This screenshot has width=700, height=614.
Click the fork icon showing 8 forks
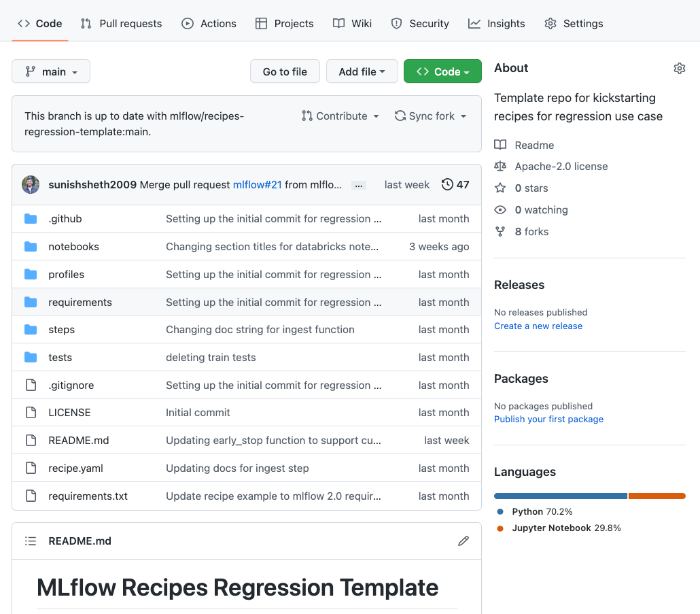click(x=500, y=231)
